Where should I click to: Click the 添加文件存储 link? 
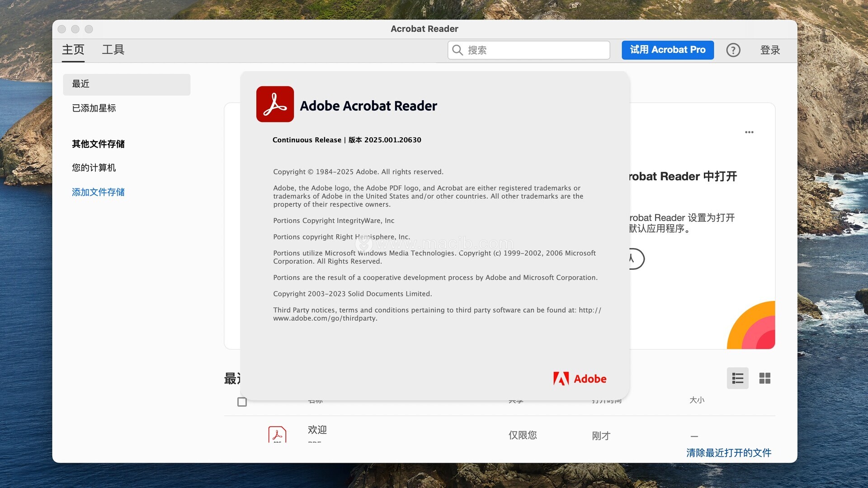98,192
